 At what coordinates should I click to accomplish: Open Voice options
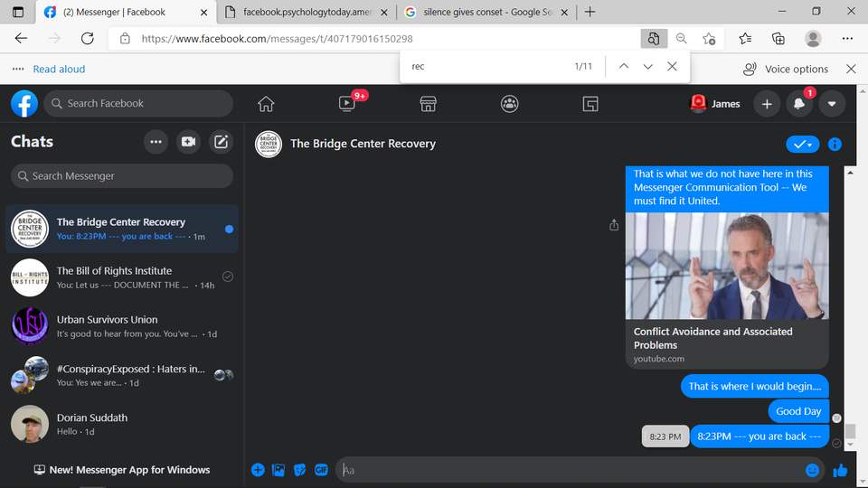[786, 70]
